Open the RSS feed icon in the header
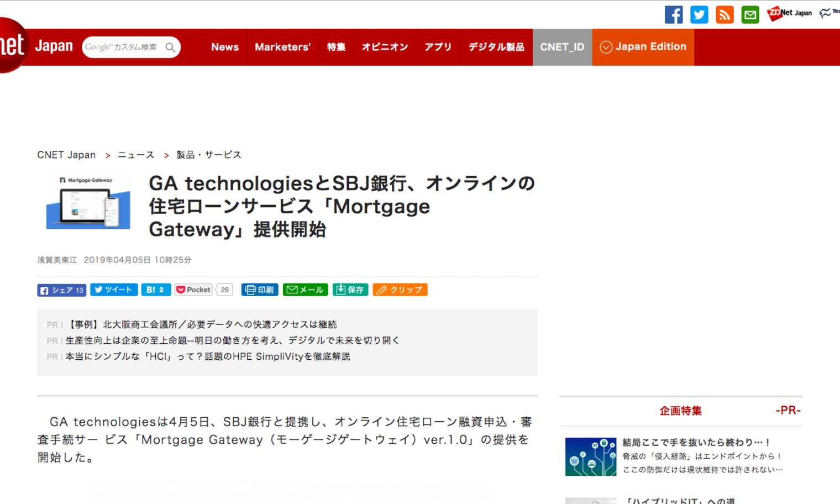840x504 pixels. 725,15
